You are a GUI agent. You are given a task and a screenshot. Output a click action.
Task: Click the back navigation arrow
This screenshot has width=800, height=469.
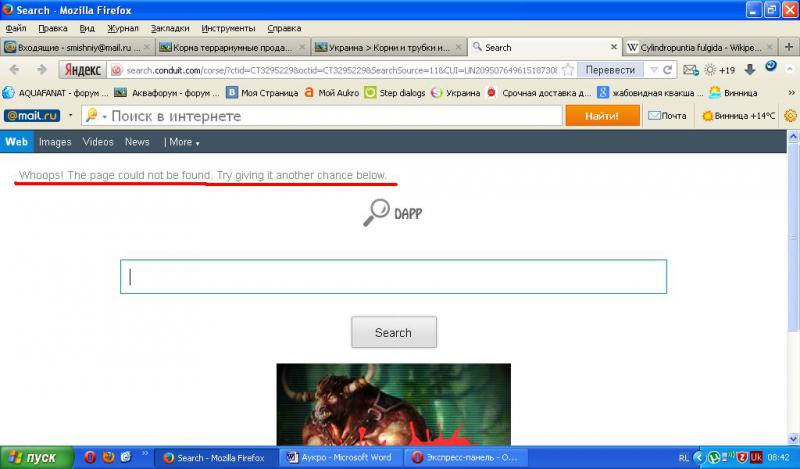coord(15,69)
